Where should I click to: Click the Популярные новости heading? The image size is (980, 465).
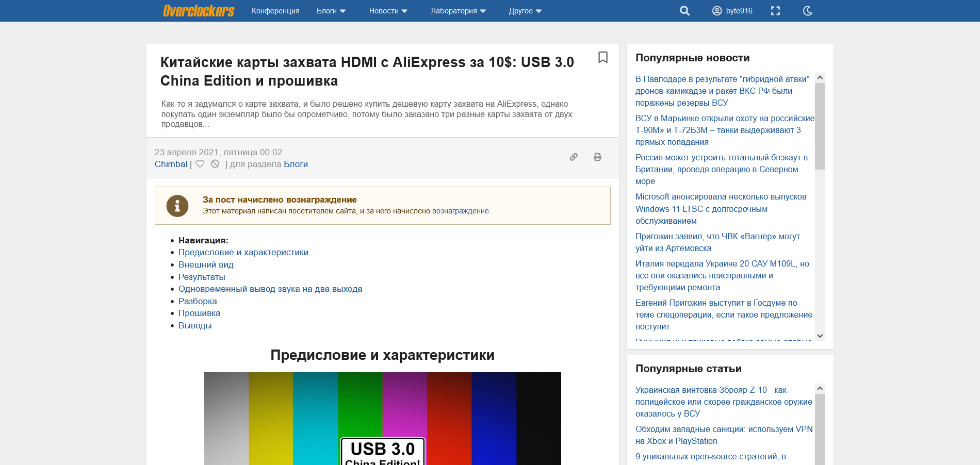click(x=692, y=58)
